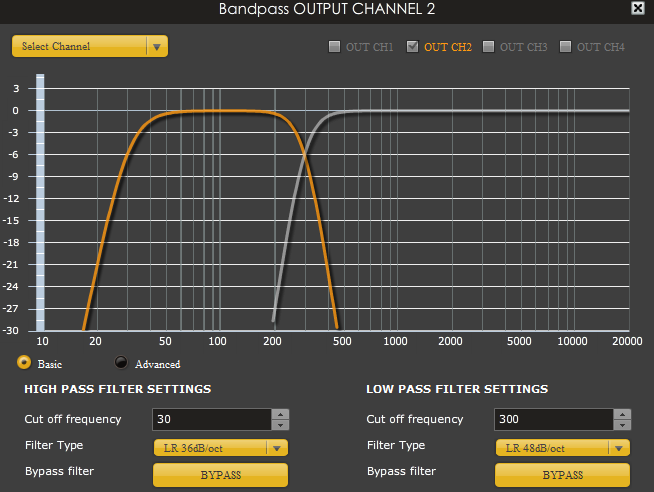
Task: Click the high pass cut off frequency field
Action: click(x=212, y=419)
